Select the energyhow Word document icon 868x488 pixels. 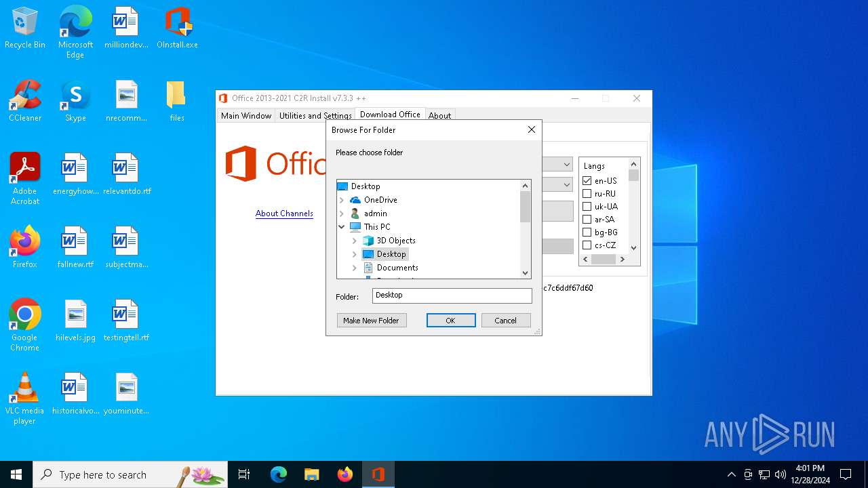(x=75, y=175)
